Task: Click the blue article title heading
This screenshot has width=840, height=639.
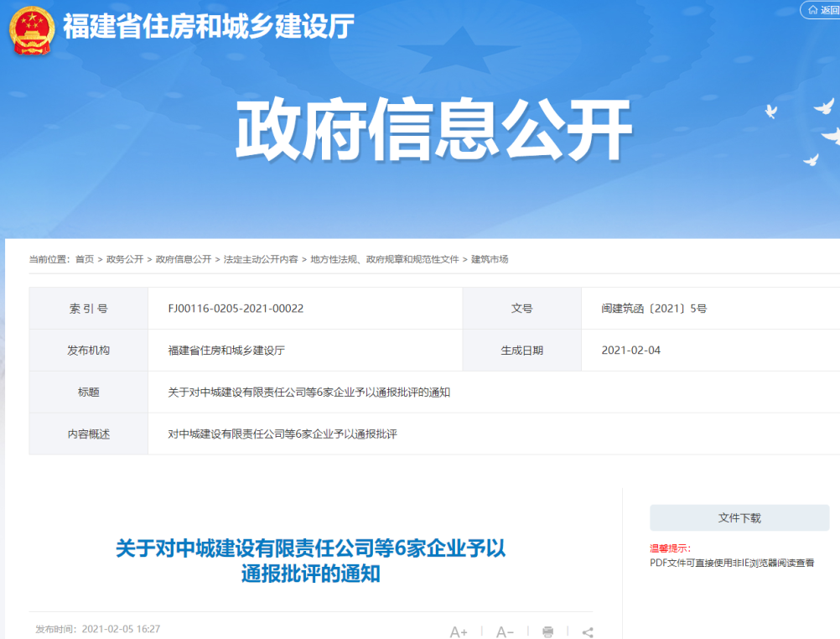Action: (x=311, y=562)
